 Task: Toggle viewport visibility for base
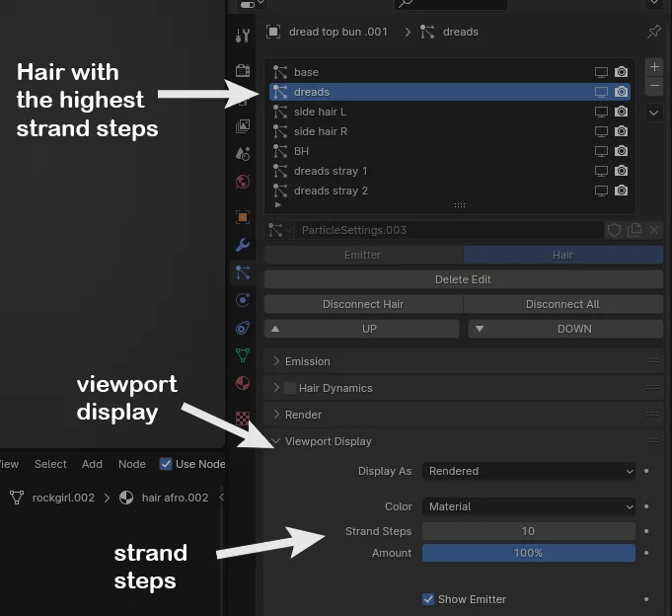click(601, 72)
